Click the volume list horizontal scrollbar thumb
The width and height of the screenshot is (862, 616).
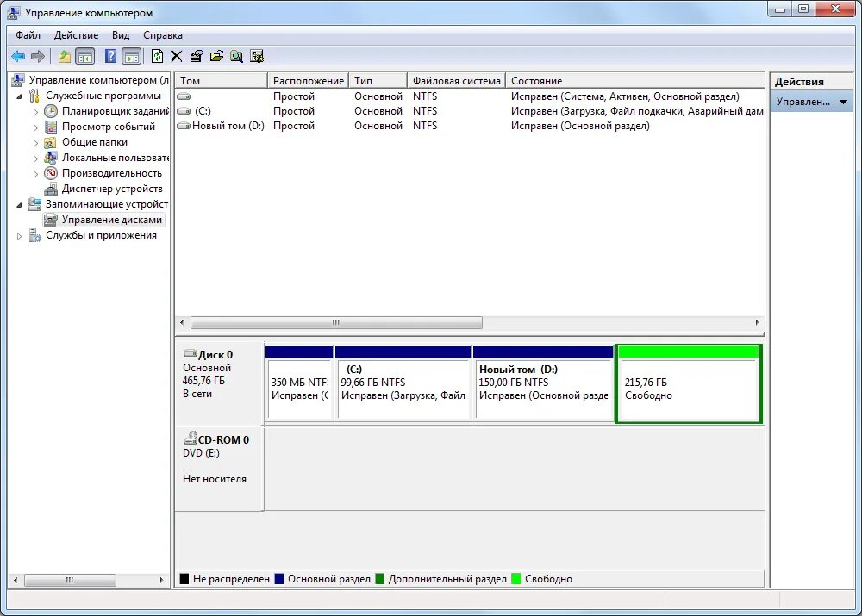pyautogui.click(x=336, y=322)
